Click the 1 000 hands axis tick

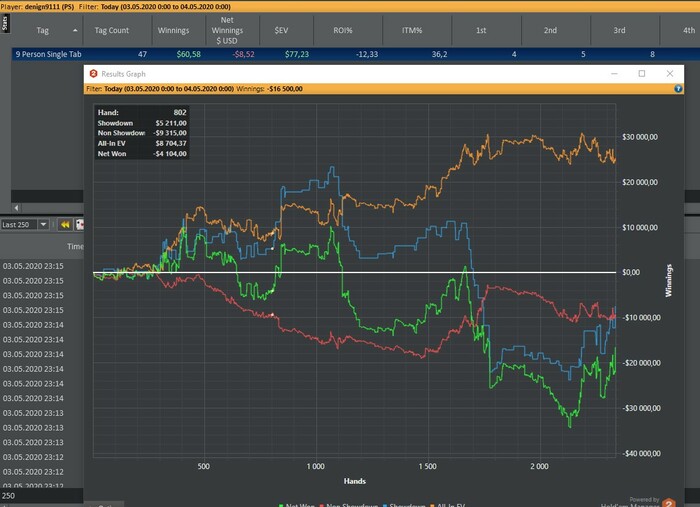[316, 466]
